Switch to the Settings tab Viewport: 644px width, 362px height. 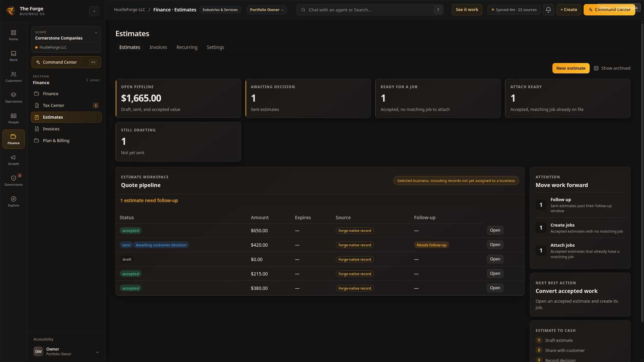(x=215, y=47)
